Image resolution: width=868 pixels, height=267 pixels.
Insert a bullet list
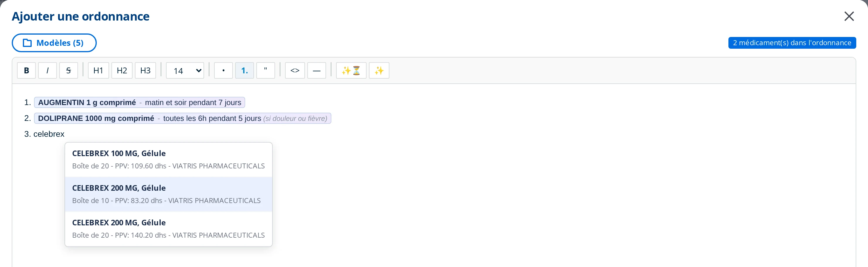click(x=223, y=70)
